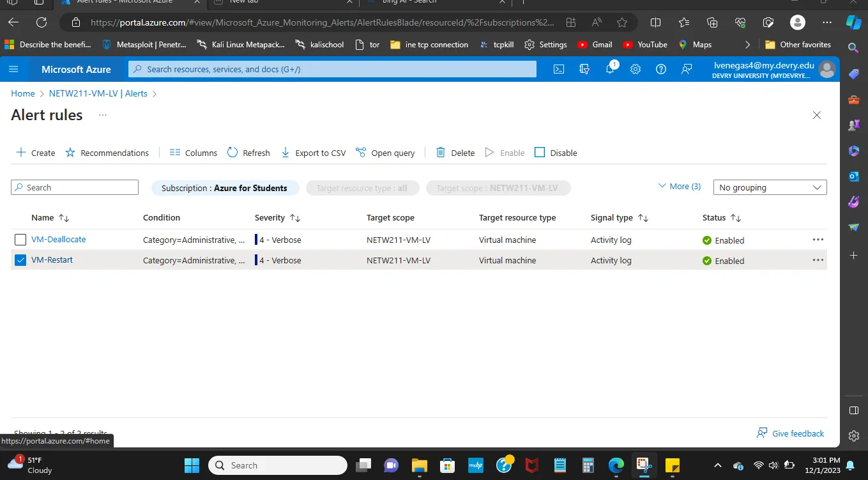Open the Edge split screen icon
The width and height of the screenshot is (868, 480).
click(x=655, y=22)
